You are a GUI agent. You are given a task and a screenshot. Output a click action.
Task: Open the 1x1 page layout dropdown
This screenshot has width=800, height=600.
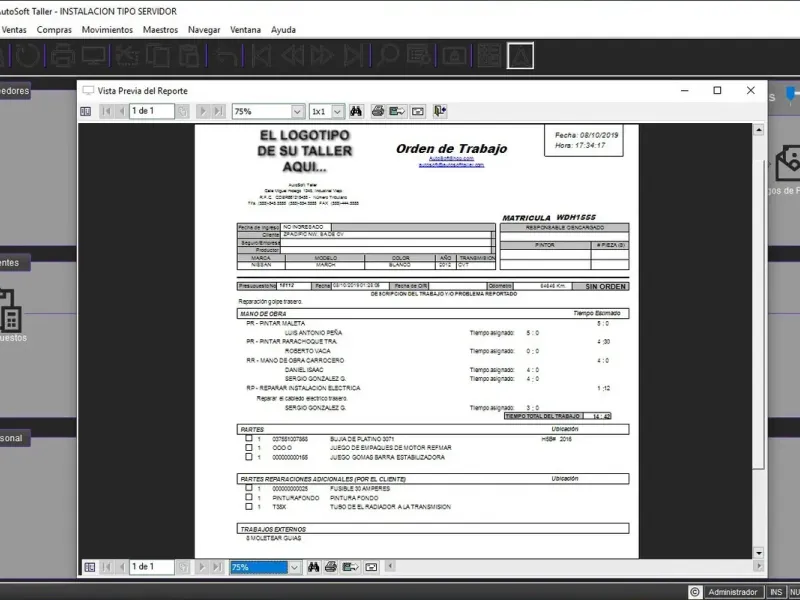tap(337, 111)
